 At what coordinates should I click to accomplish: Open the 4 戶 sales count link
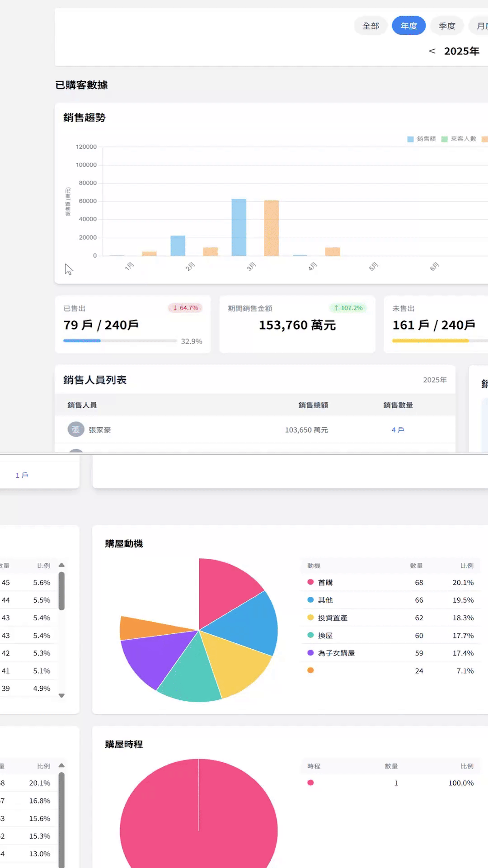click(x=398, y=429)
